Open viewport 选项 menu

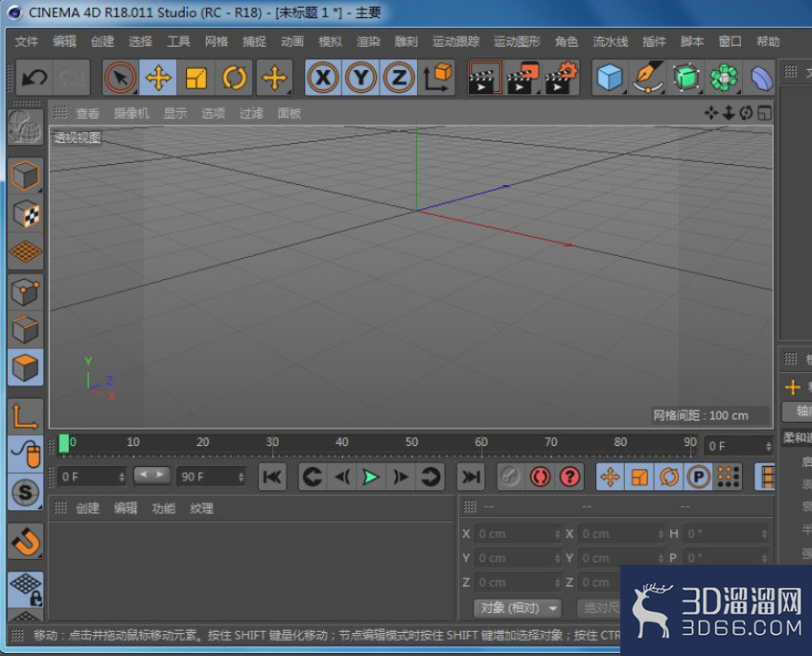[213, 113]
